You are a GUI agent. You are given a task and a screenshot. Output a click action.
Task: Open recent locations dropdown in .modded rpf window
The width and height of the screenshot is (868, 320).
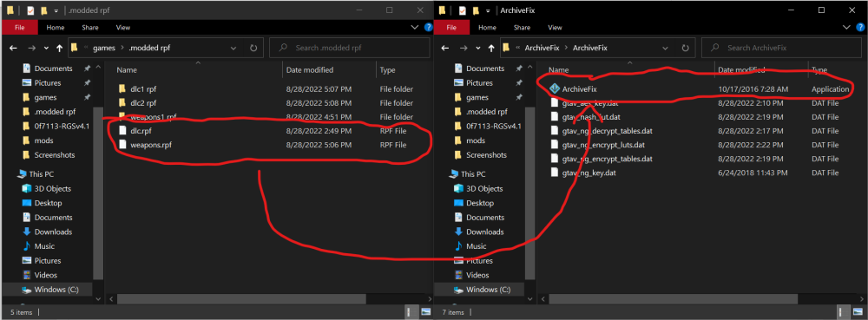46,48
